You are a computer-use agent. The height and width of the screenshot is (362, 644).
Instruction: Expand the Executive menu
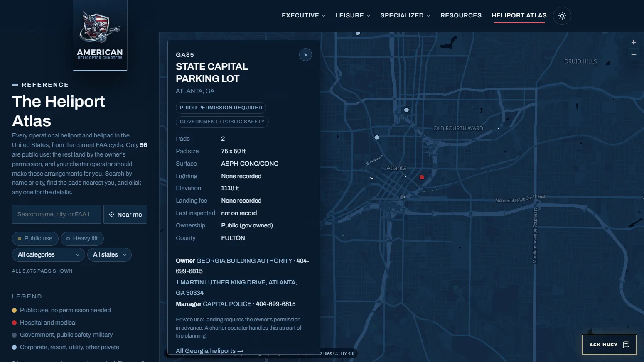coord(304,15)
